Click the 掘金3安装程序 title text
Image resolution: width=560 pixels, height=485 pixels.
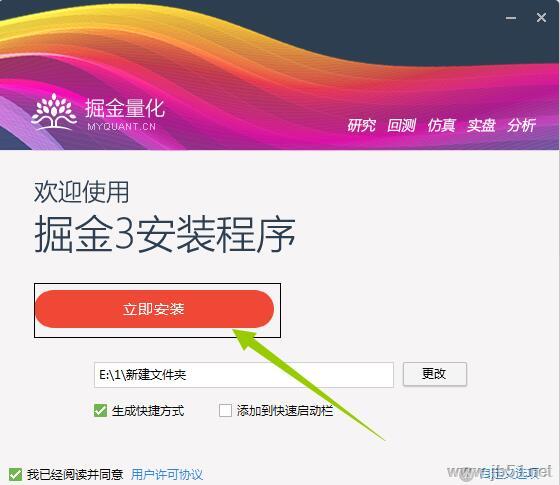pyautogui.click(x=165, y=234)
